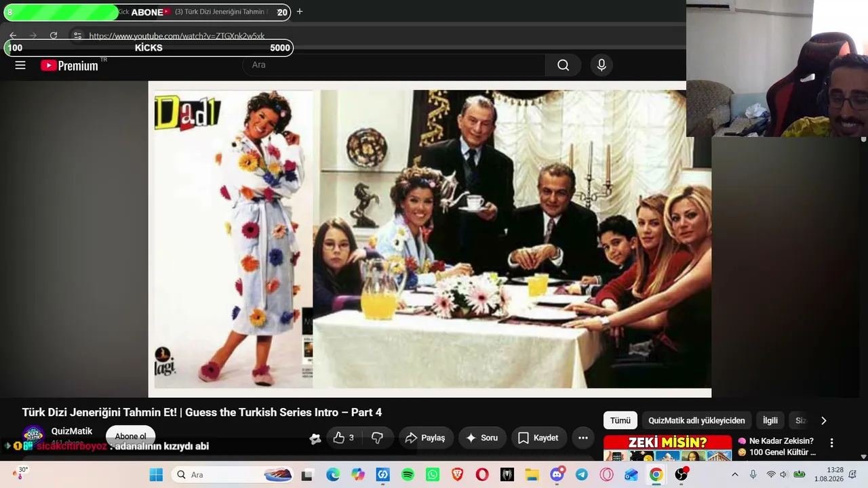Open Spotify from the taskbar
Screen dimensions: 868x488
point(408,474)
